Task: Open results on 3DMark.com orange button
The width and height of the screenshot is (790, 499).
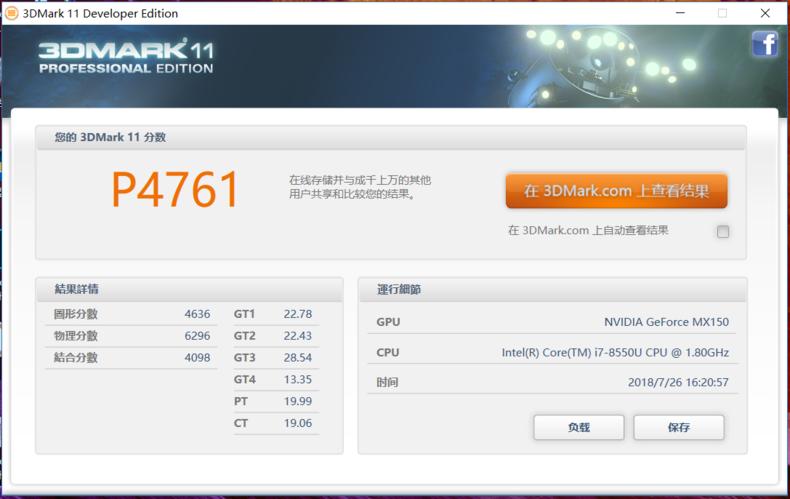Action: (x=616, y=191)
